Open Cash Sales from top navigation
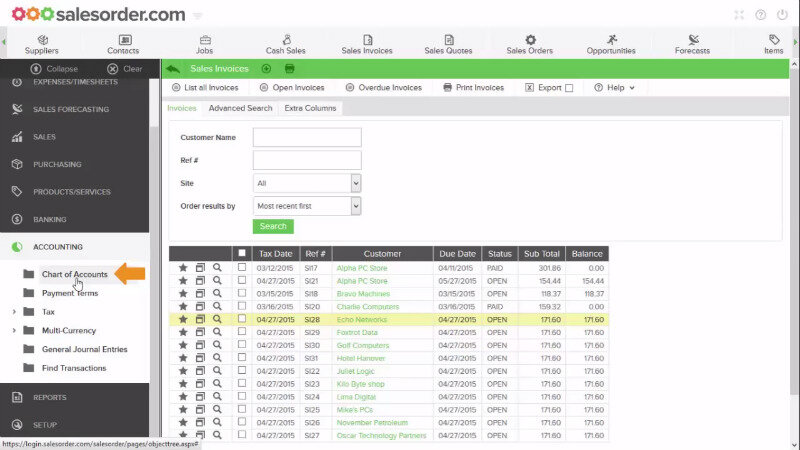 (x=284, y=45)
